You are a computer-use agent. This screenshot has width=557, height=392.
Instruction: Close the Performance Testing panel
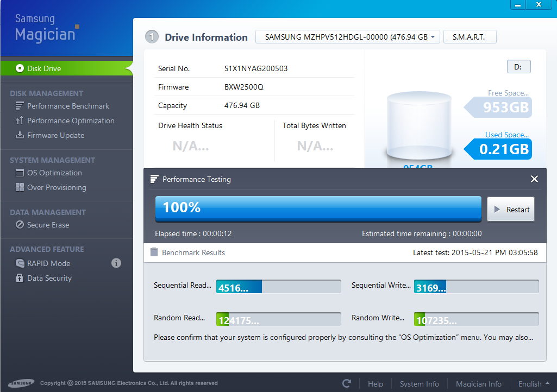(534, 179)
